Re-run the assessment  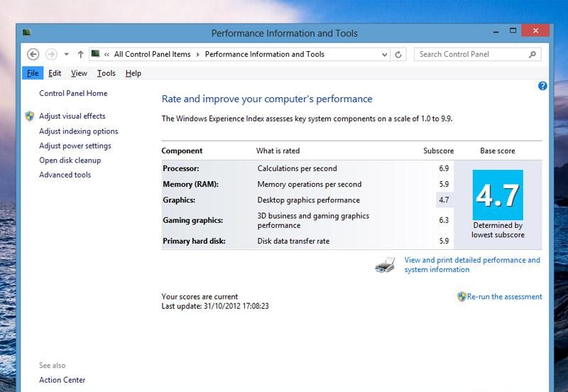[x=504, y=297]
